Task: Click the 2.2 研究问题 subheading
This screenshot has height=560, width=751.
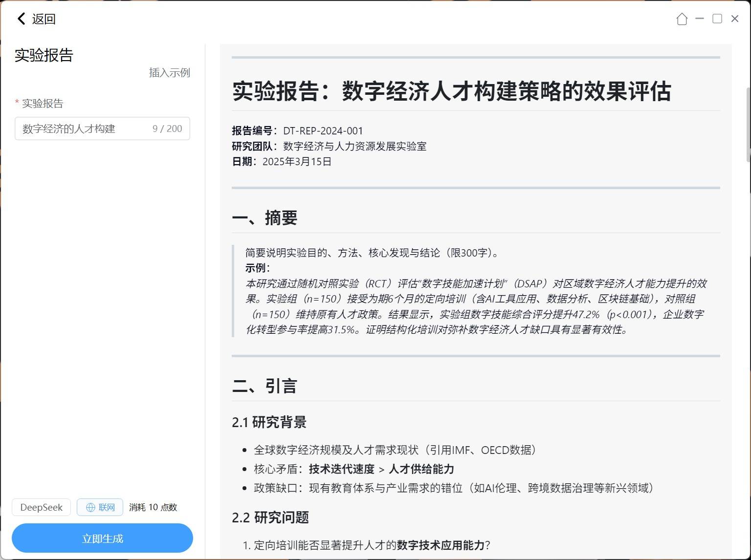Action: point(270,517)
